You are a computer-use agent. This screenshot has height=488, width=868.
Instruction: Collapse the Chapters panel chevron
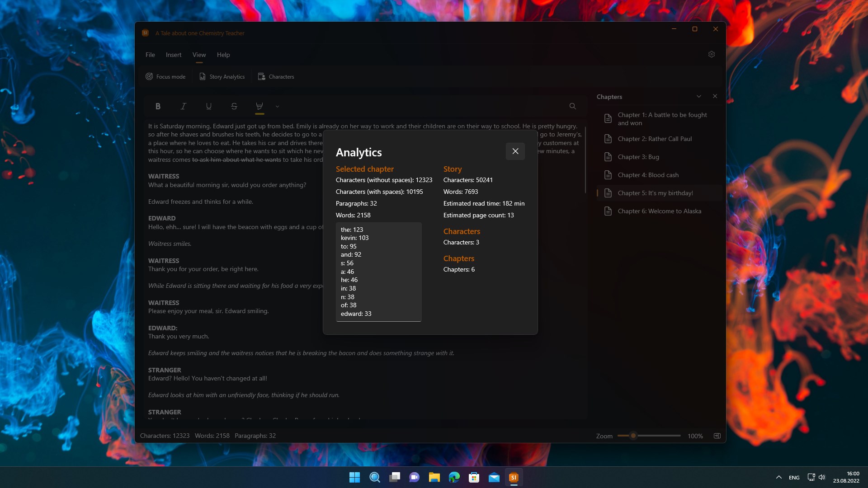coord(698,96)
